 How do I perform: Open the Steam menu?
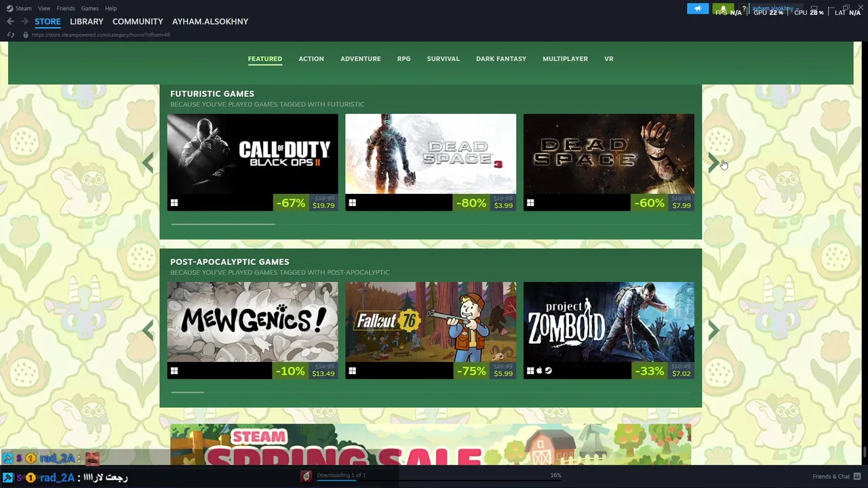click(24, 8)
